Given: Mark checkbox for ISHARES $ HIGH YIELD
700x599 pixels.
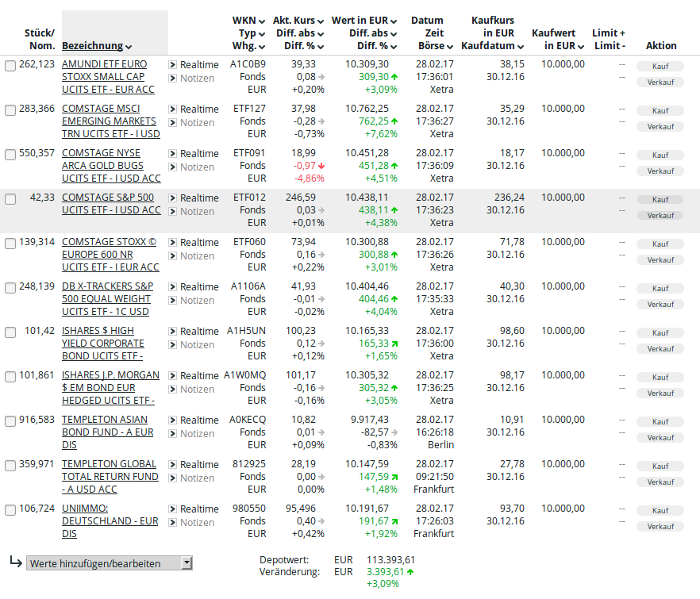Looking at the screenshot, I should point(10,332).
